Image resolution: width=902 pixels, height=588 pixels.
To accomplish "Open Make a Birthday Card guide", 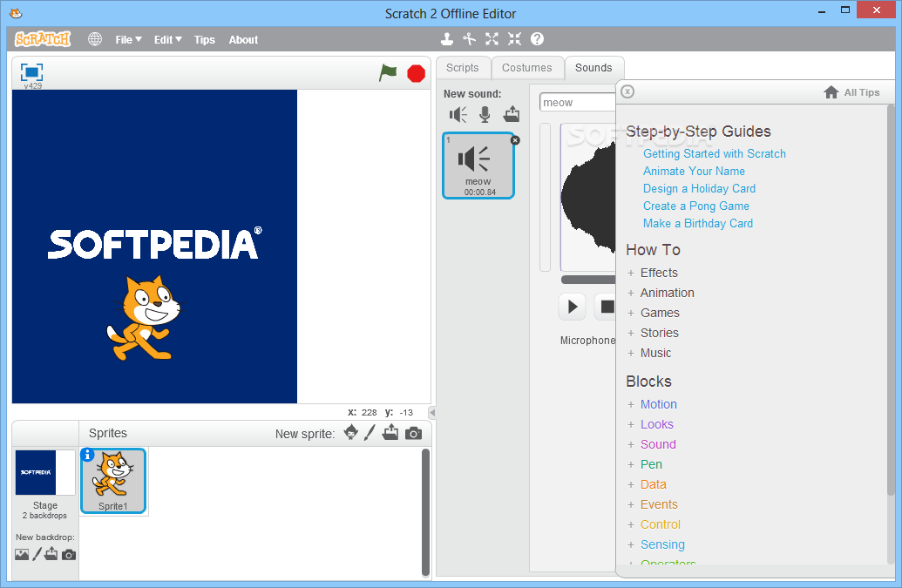I will coord(698,223).
